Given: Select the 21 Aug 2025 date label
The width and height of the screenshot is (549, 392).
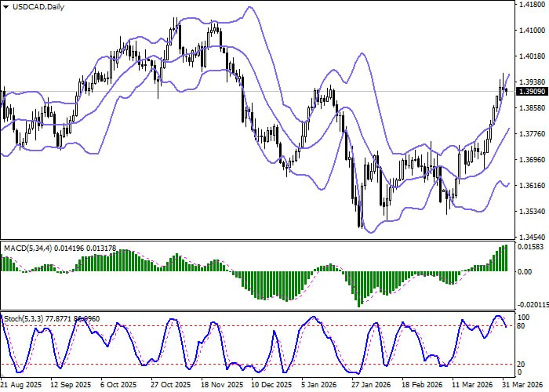Looking at the screenshot, I should [x=20, y=386].
